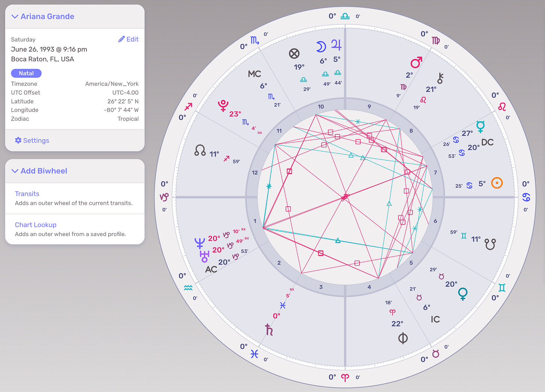This screenshot has height=392, width=545.
Task: Select the DC descendant label
Action: [x=487, y=142]
